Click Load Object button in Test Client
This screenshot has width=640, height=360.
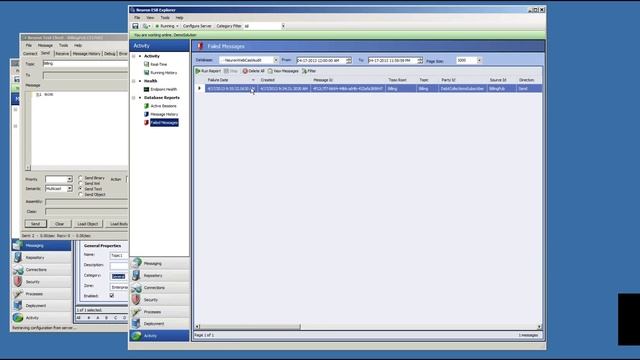88,224
